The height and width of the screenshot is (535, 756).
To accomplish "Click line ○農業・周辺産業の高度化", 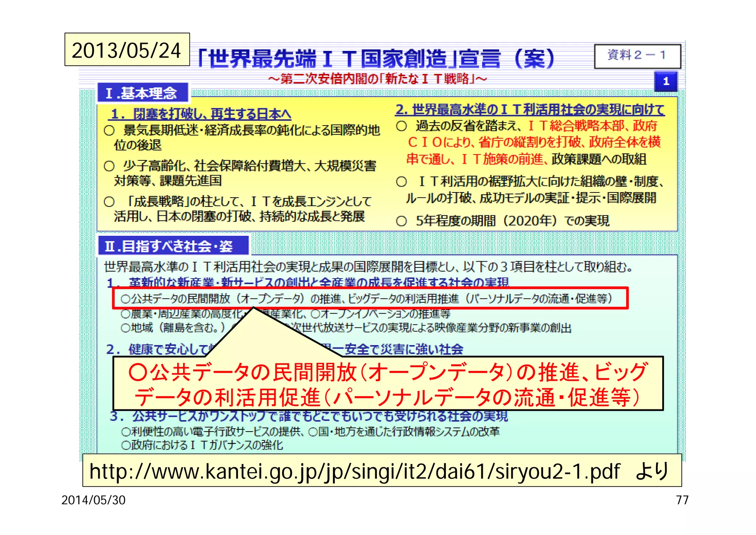I will click(x=285, y=314).
